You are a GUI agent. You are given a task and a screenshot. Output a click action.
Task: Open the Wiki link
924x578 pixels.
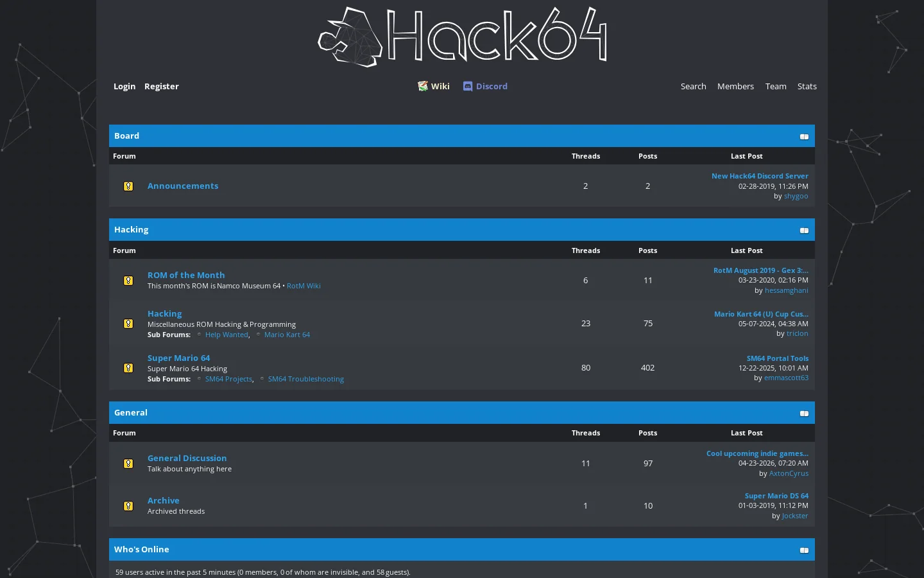click(x=440, y=86)
